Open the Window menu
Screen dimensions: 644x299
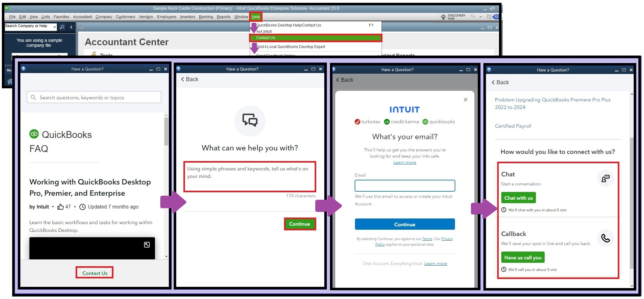[241, 17]
